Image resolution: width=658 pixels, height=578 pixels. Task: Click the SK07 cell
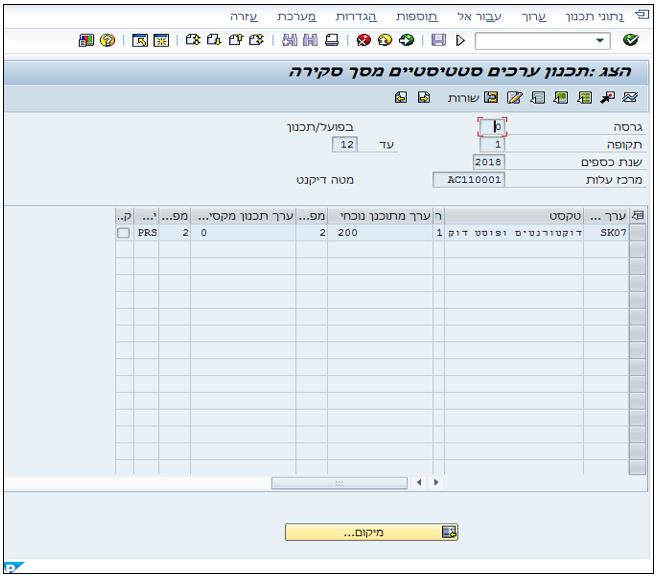pyautogui.click(x=606, y=233)
